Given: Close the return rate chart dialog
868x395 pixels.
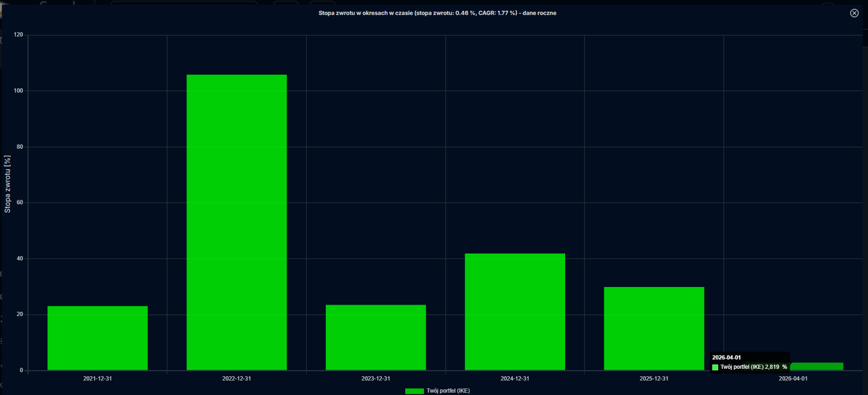Looking at the screenshot, I should [854, 13].
